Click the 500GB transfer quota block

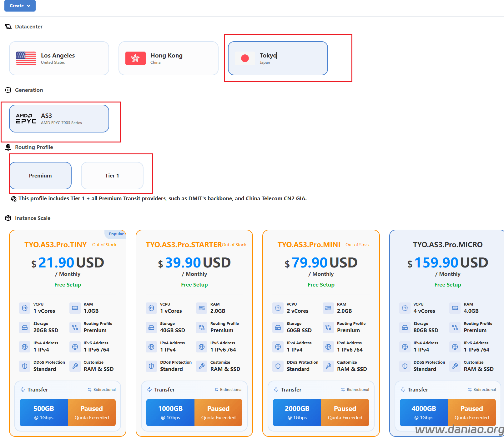44,412
